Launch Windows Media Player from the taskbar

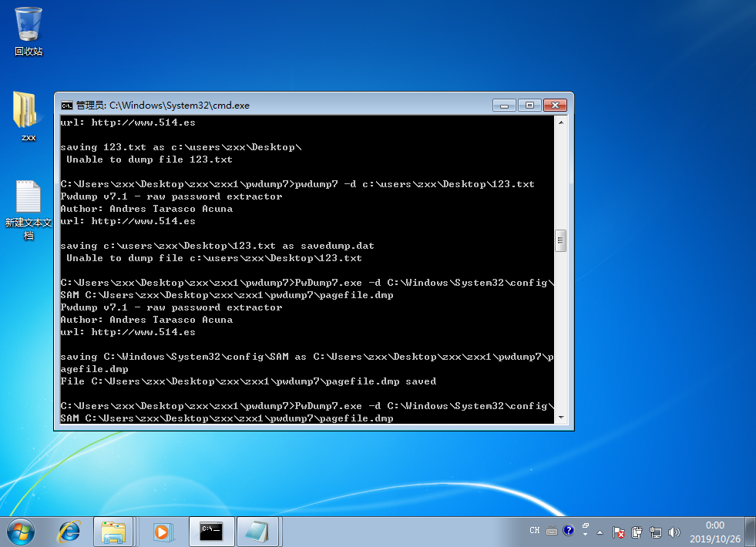162,531
